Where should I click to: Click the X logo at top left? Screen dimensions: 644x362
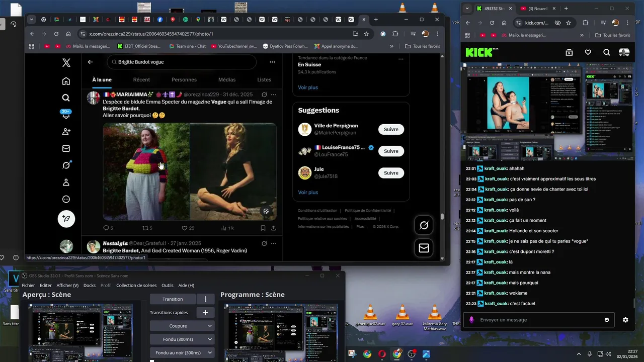point(66,63)
